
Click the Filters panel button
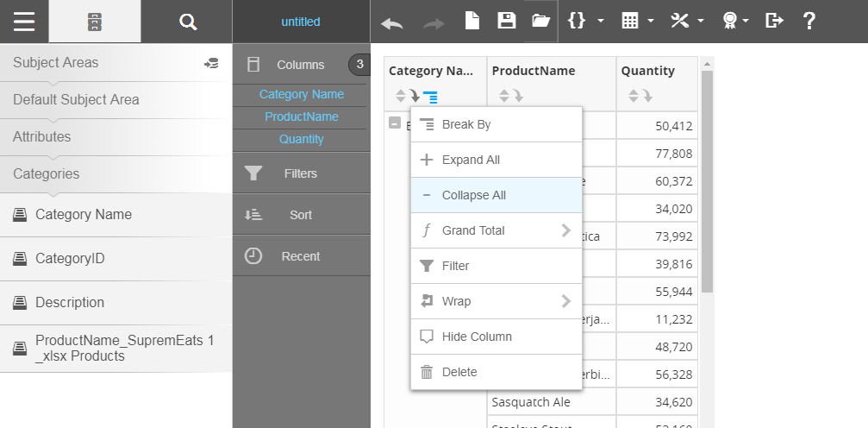click(301, 173)
